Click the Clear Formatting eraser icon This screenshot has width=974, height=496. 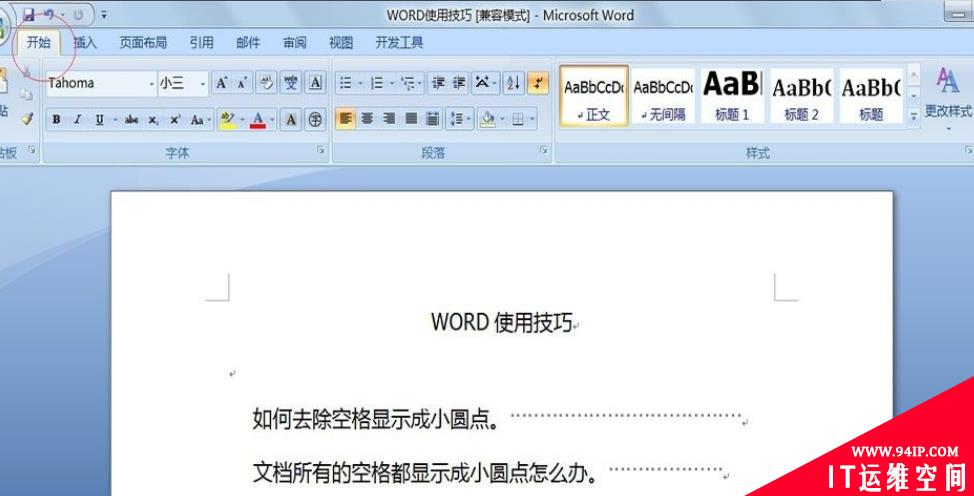coord(266,83)
